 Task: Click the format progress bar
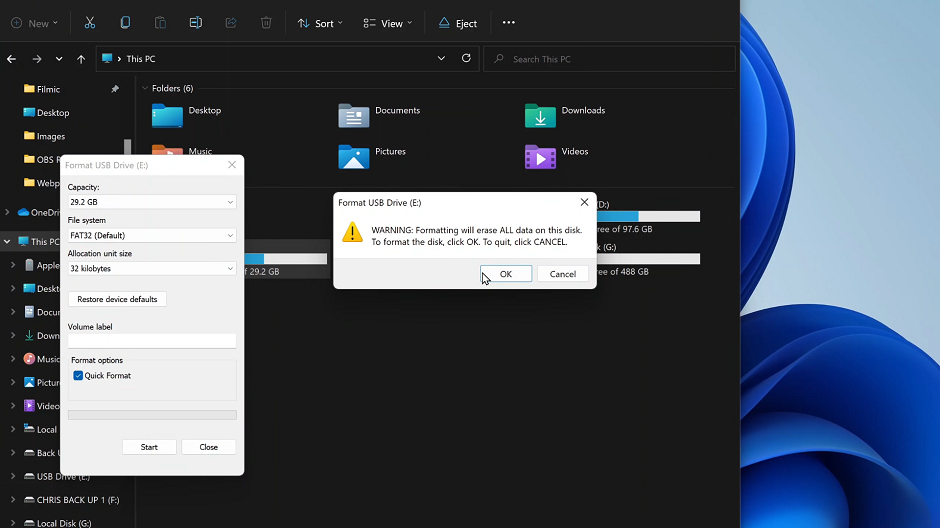[152, 415]
